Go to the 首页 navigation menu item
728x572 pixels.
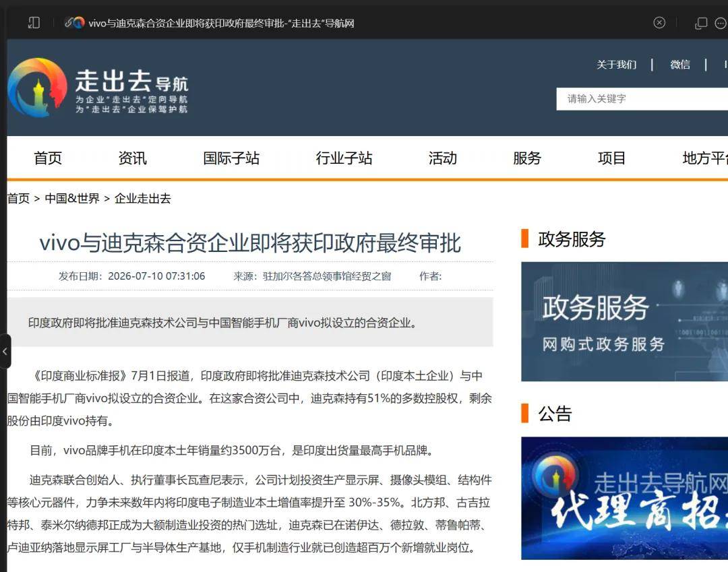coord(48,158)
